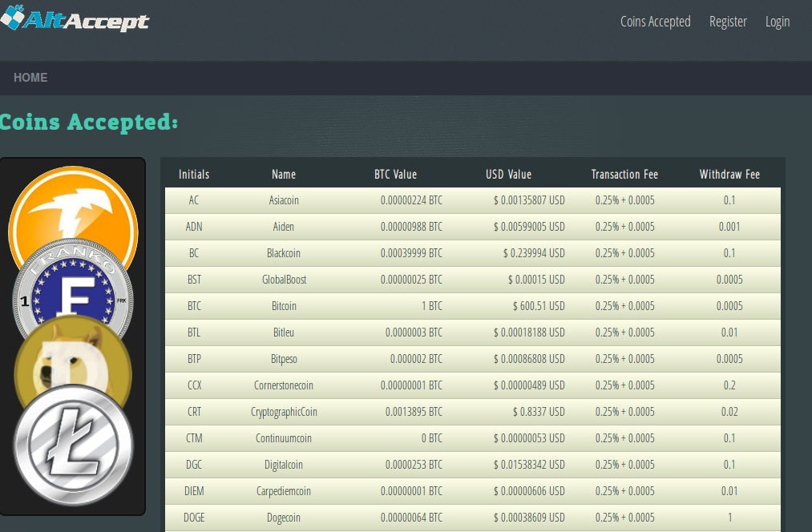This screenshot has height=532, width=812.
Task: Select the Aiden name cell
Action: (283, 227)
